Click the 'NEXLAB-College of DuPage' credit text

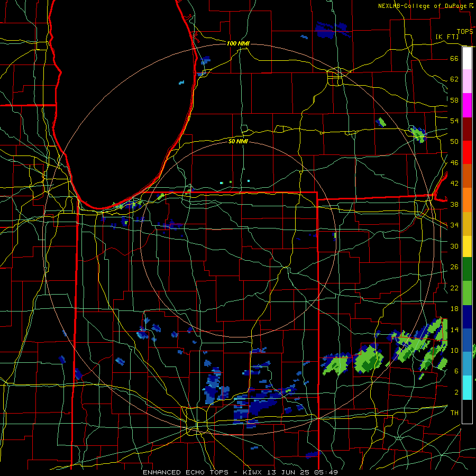pyautogui.click(x=422, y=6)
